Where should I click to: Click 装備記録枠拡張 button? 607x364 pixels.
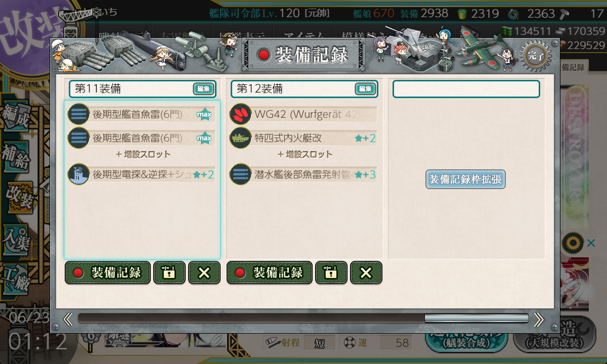466,179
